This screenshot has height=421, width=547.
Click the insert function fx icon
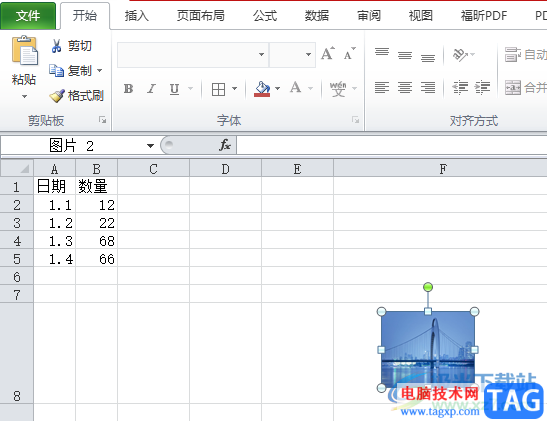click(225, 145)
